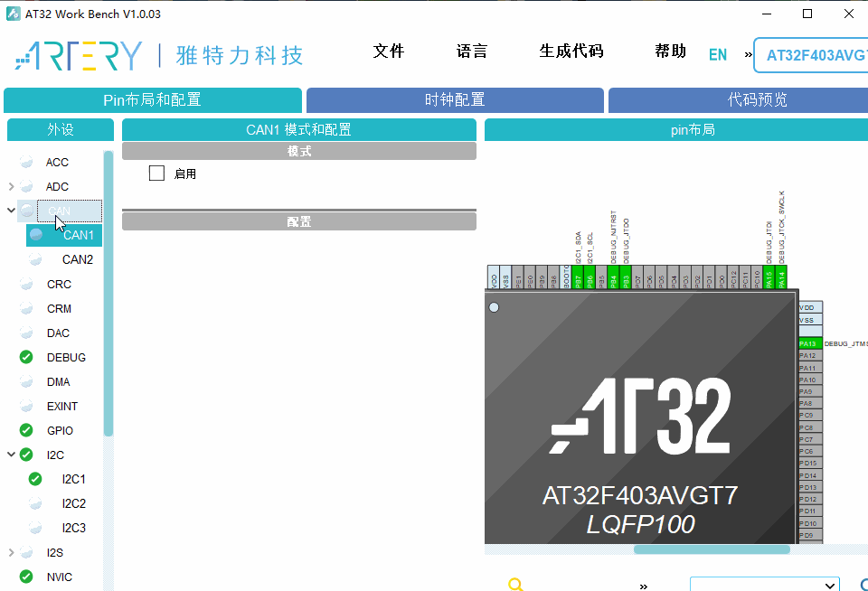This screenshot has width=868, height=591.
Task: Click the » arrow beside the search icon
Action: tap(643, 586)
